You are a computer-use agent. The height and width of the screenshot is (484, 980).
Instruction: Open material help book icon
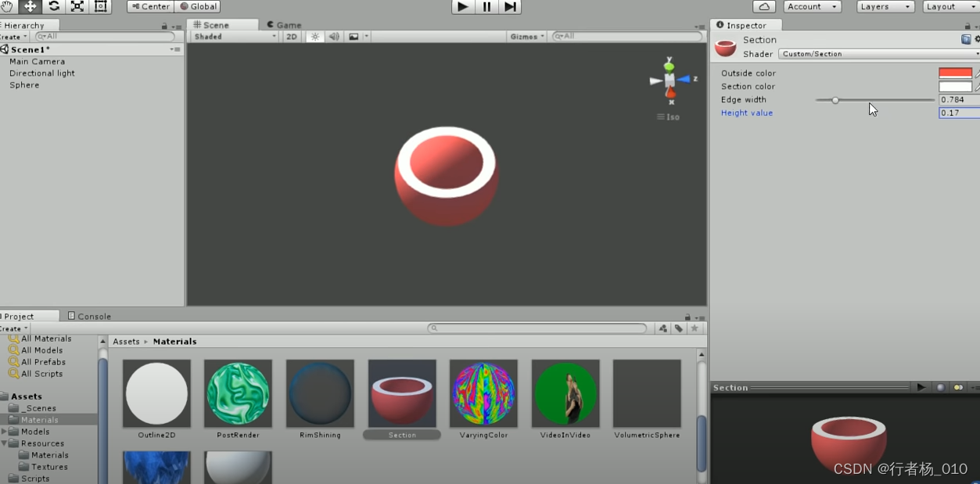pyautogui.click(x=966, y=39)
